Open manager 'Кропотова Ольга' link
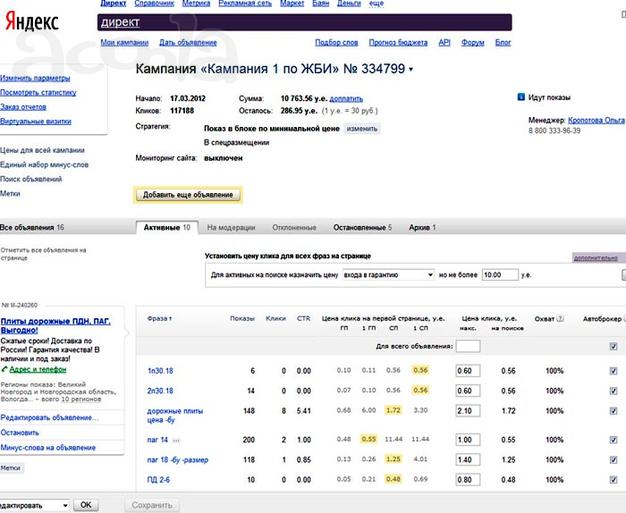The height and width of the screenshot is (513, 626). click(x=596, y=120)
